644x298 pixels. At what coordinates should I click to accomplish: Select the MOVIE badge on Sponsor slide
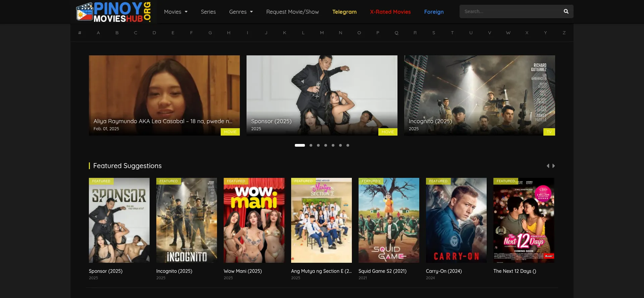coord(387,132)
